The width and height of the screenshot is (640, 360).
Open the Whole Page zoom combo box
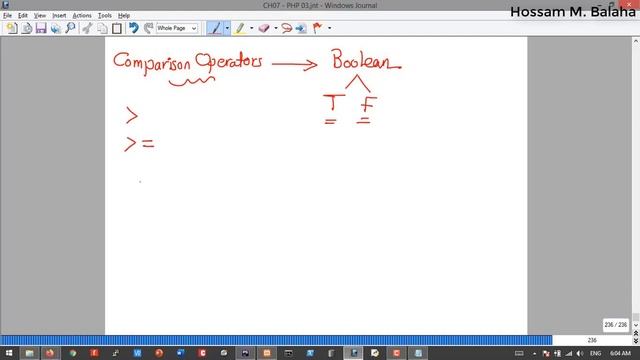[x=177, y=28]
